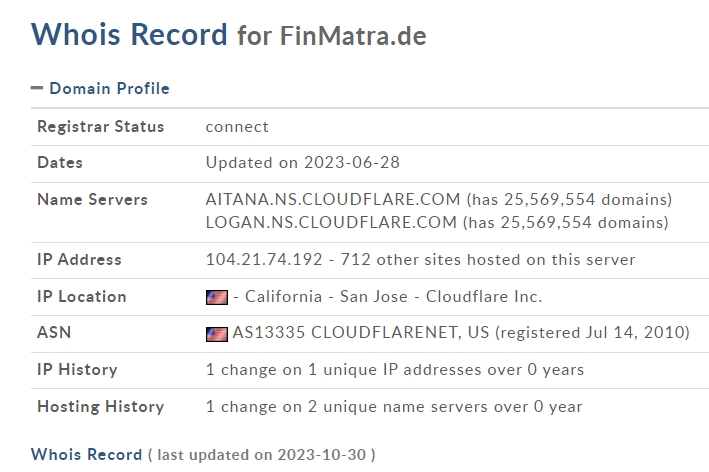The width and height of the screenshot is (709, 472).
Task: Click the IP History change summary
Action: point(395,370)
